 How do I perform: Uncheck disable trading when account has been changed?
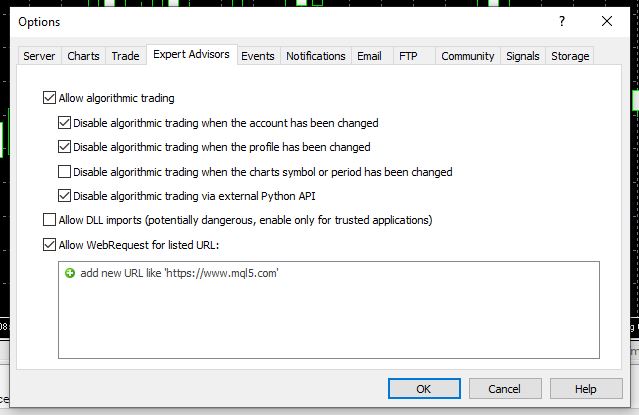tap(64, 123)
